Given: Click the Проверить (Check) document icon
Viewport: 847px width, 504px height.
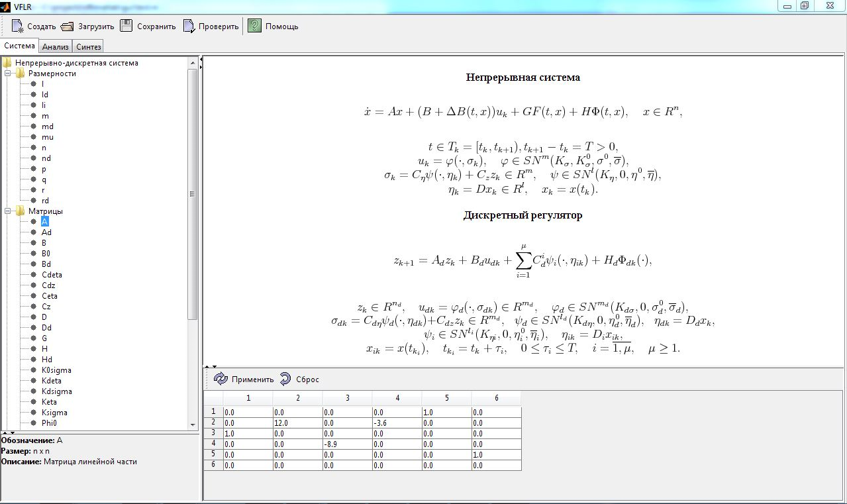Looking at the screenshot, I should 189,26.
